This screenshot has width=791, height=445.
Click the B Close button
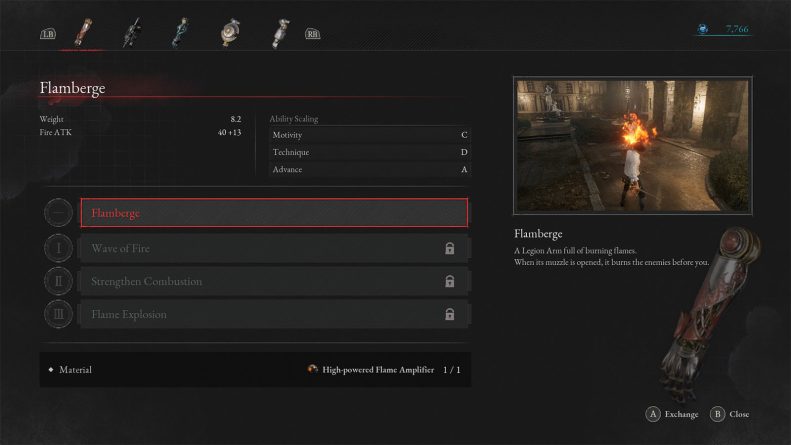pos(729,414)
